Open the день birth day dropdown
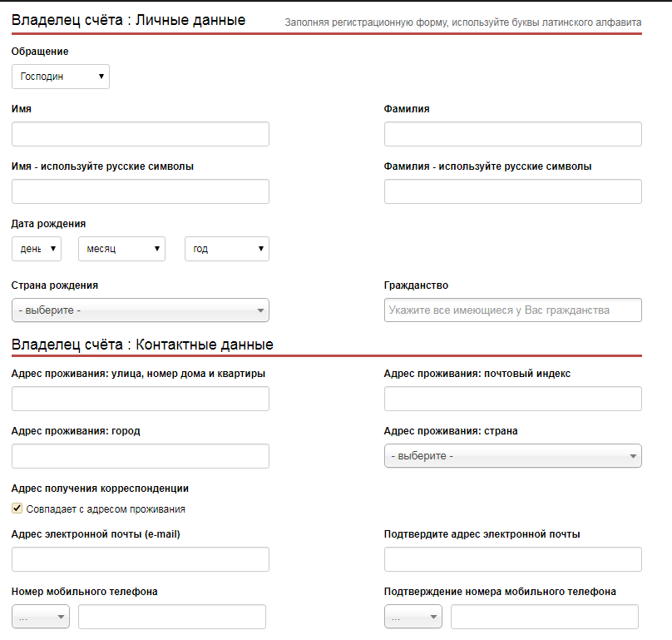 (x=37, y=249)
